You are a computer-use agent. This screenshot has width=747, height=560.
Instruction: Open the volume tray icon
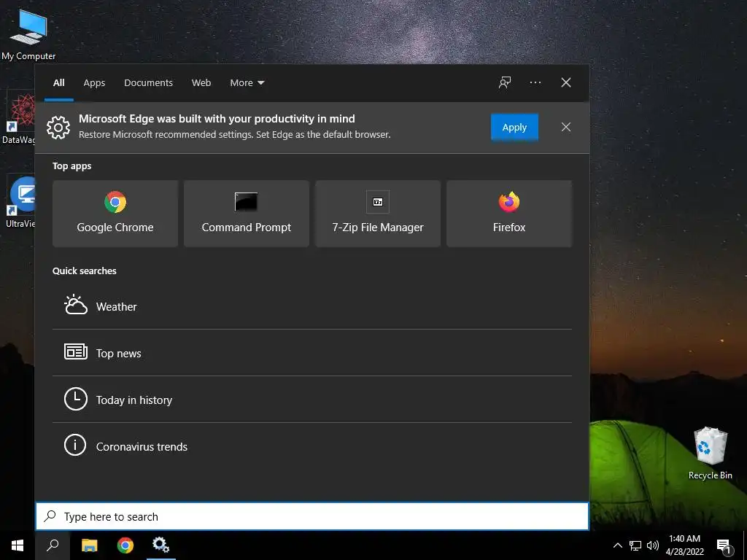653,545
